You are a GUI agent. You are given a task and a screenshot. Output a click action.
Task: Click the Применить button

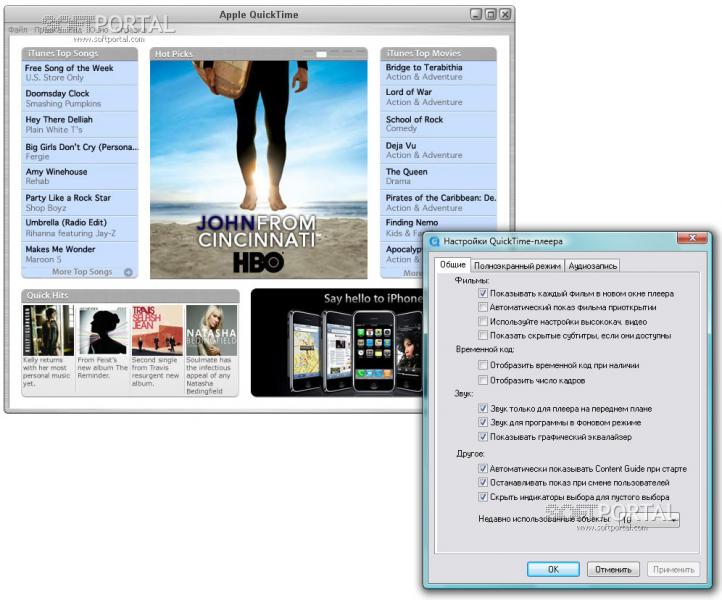pyautogui.click(x=674, y=569)
